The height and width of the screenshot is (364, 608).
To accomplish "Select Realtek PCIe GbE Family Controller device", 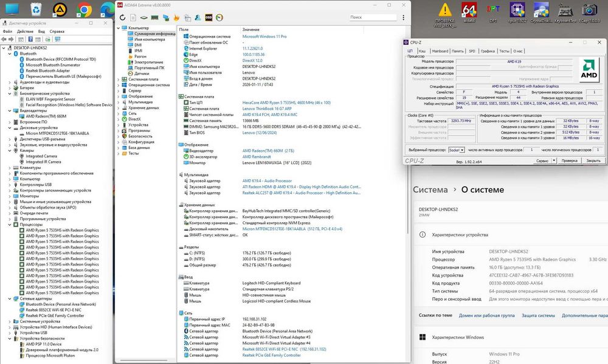I will (55, 315).
